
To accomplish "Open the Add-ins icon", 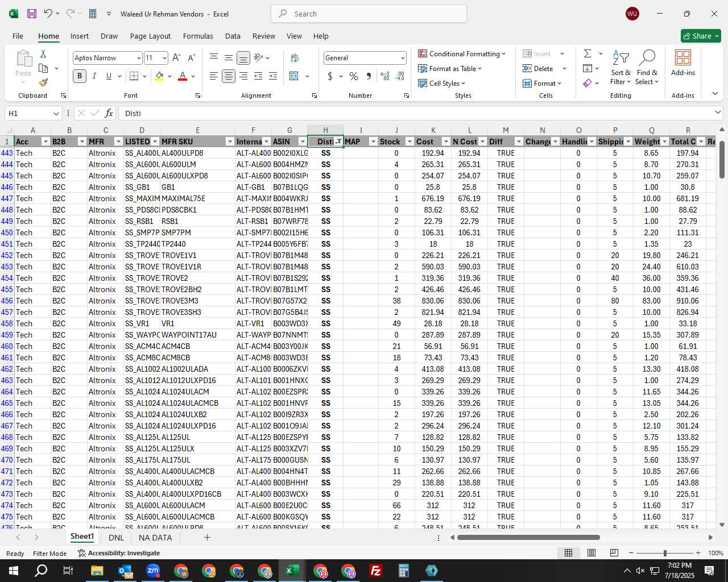I will click(683, 63).
